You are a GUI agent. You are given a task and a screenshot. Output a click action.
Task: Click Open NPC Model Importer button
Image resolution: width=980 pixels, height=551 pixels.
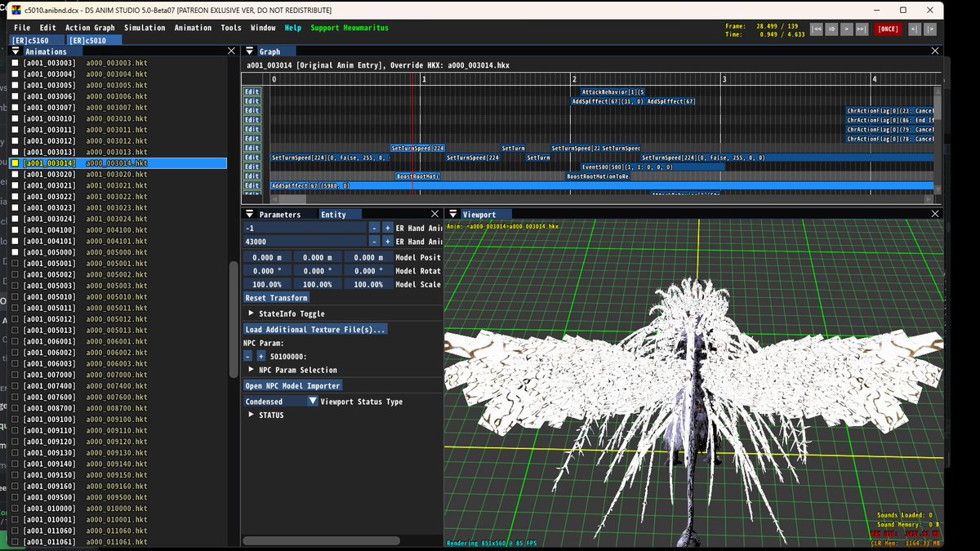(293, 385)
